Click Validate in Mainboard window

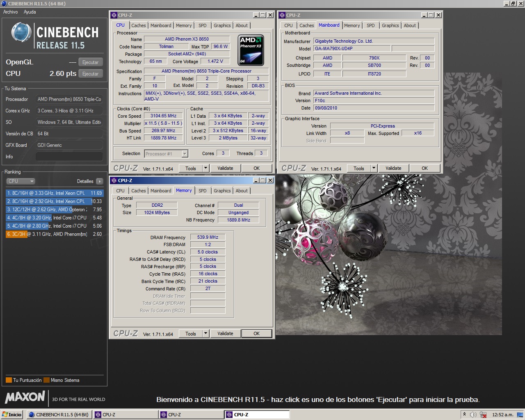(x=393, y=168)
